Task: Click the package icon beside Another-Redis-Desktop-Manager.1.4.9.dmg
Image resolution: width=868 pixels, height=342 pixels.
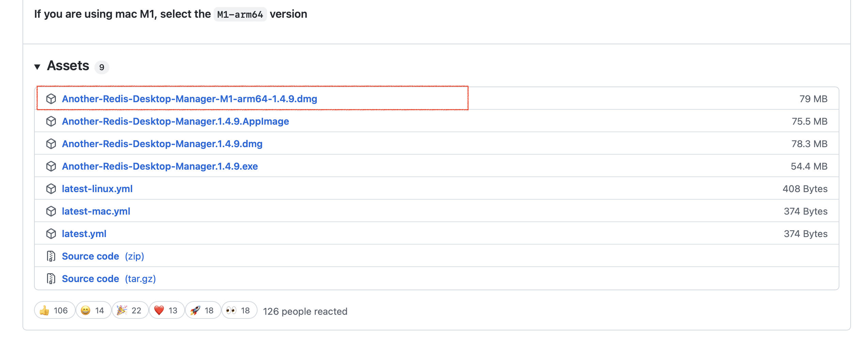Action: coord(51,143)
